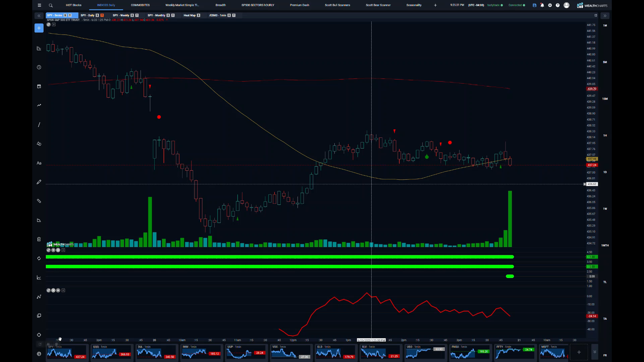Viewport: 644px width, 362px height.
Task: Switch to the HOT Stocks workspace tab
Action: [x=73, y=5]
